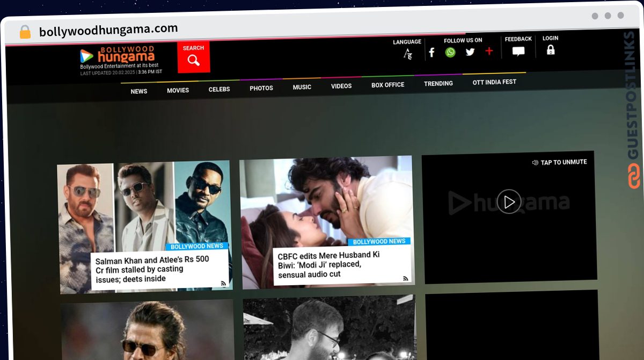Open the CBFC edits Mere Husband Ki Biwi headline

pyautogui.click(x=328, y=264)
